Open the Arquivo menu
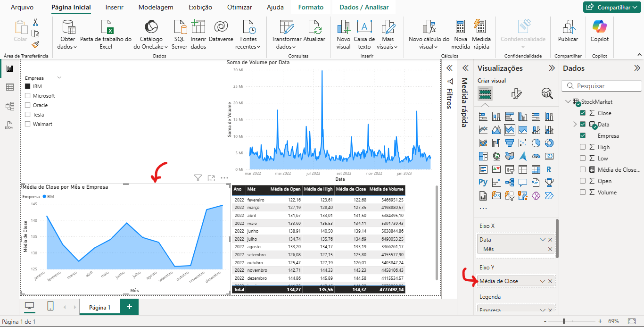Viewport: 644px width, 327px height. [22, 7]
